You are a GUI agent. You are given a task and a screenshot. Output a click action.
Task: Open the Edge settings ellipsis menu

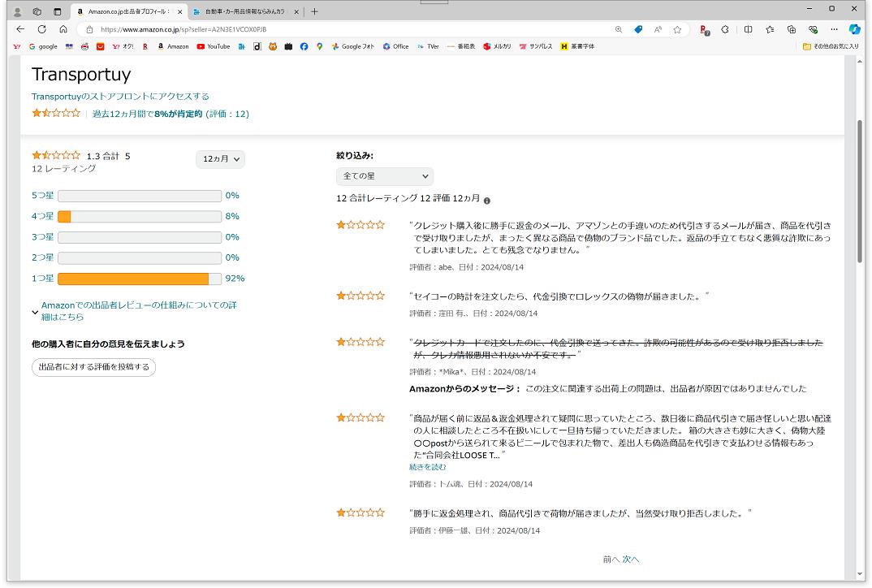click(x=834, y=29)
